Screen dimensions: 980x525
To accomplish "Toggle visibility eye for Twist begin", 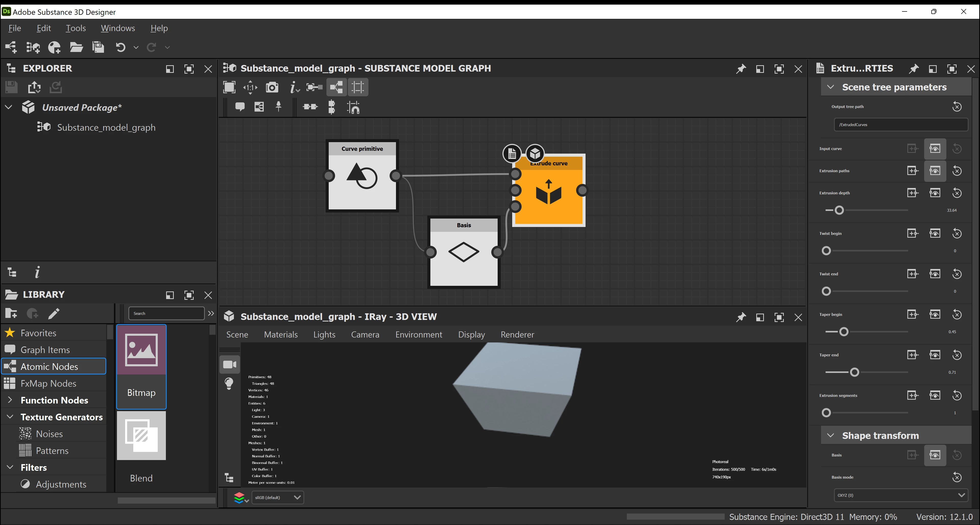I will pos(935,234).
